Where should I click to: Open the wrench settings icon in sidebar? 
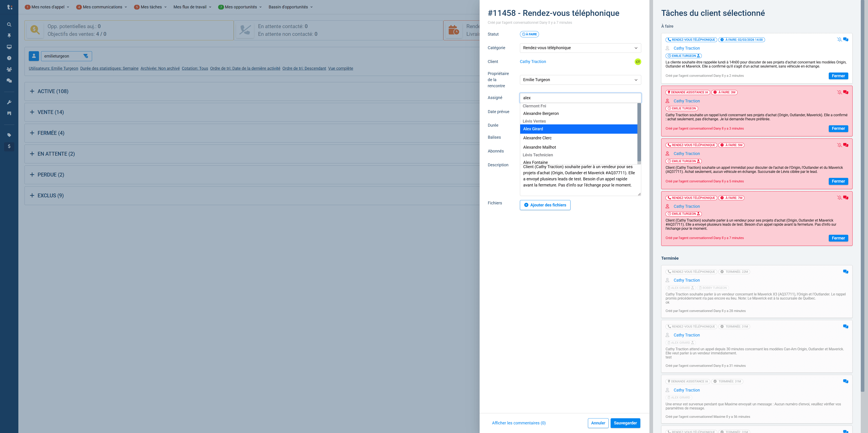tap(9, 102)
